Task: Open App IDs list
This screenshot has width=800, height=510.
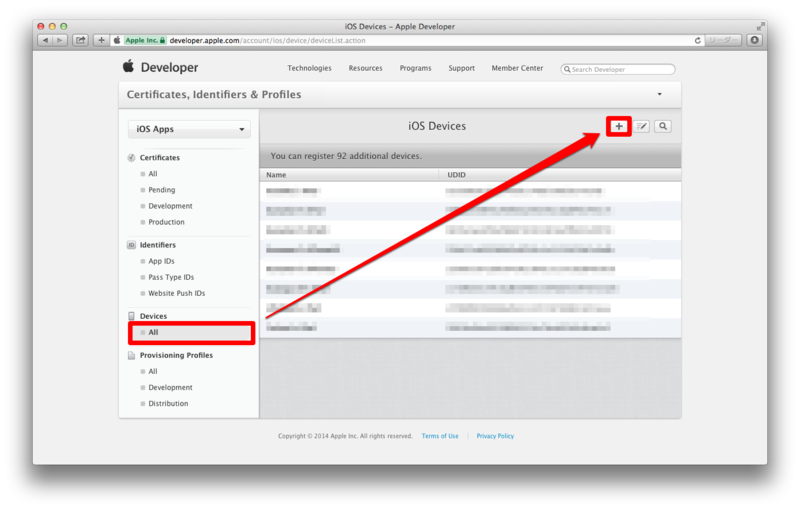Action: point(161,261)
